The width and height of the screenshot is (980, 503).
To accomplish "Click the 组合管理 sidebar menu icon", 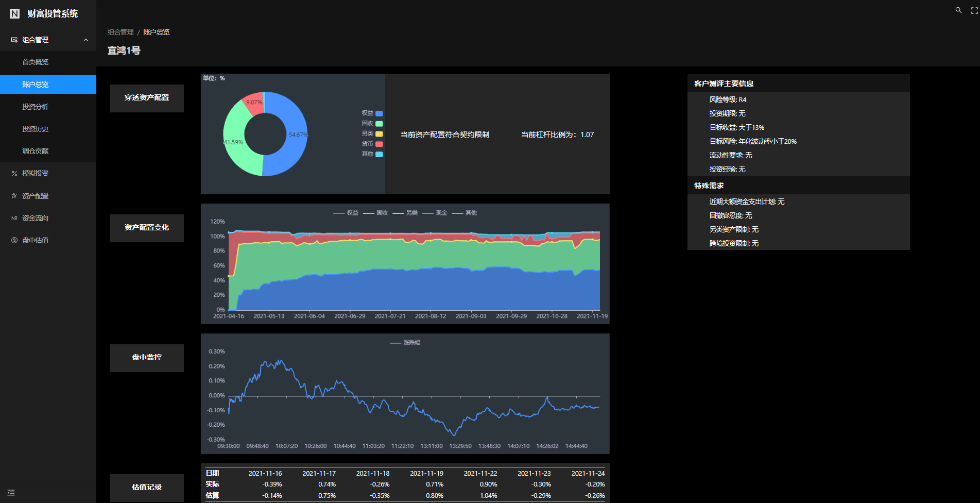I will tap(14, 40).
